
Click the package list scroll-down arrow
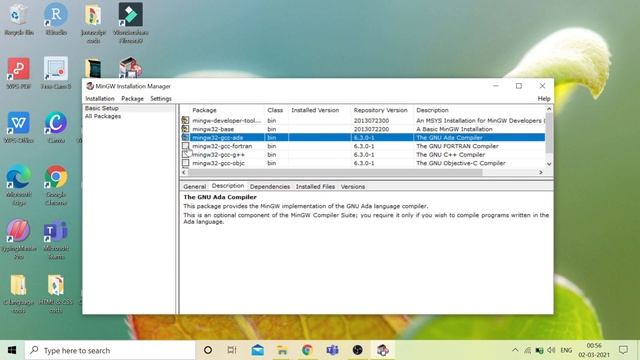click(x=549, y=164)
